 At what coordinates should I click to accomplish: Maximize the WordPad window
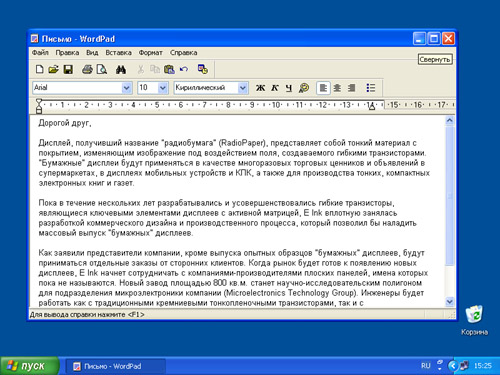tap(434, 39)
